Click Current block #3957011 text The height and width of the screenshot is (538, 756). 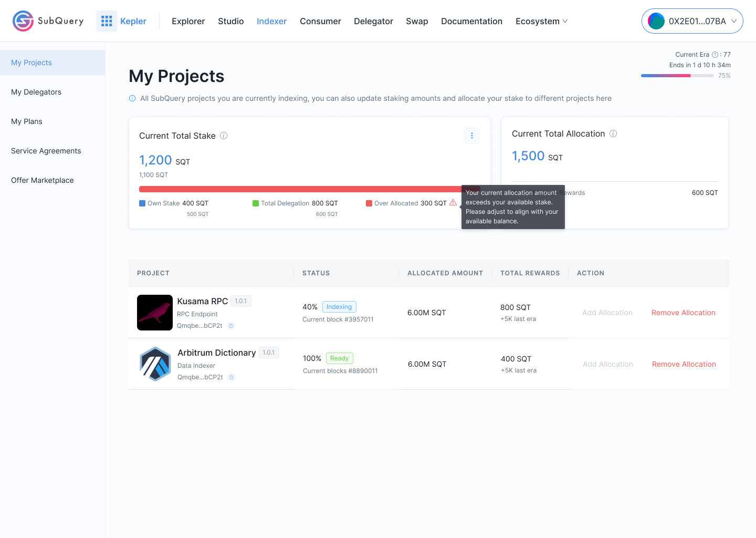(x=338, y=319)
